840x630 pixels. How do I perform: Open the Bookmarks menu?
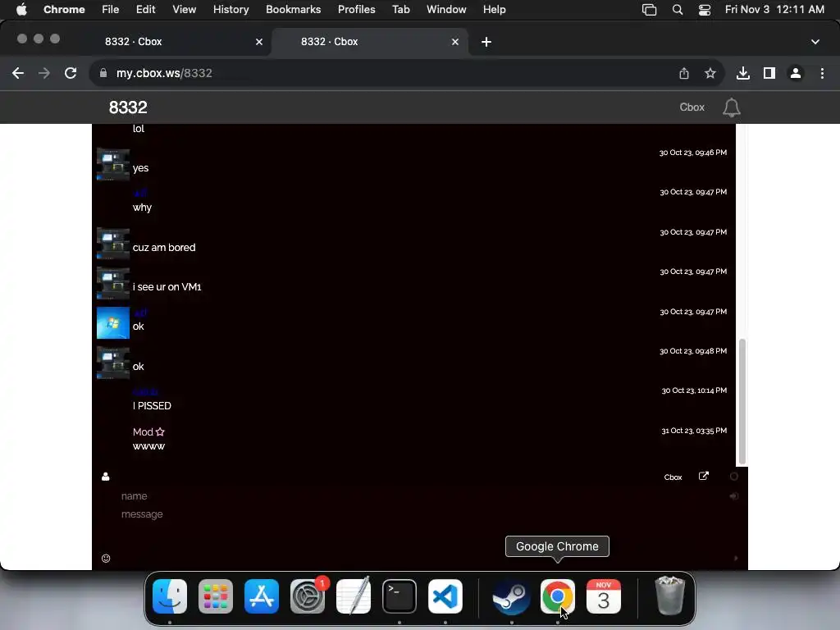tap(293, 9)
